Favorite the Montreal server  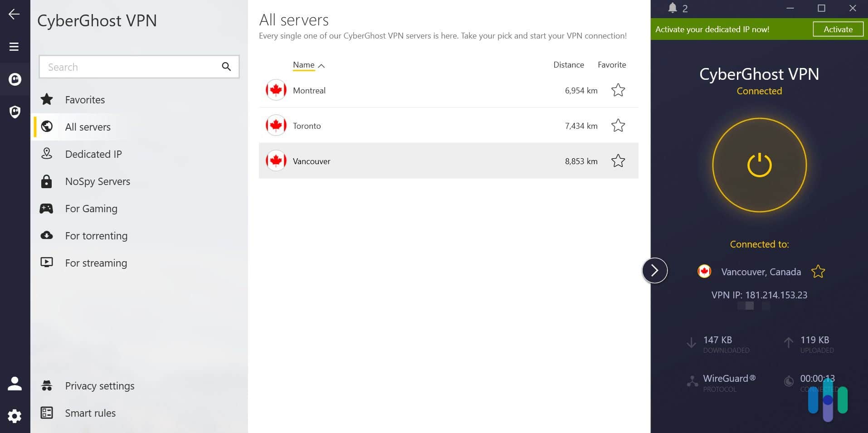618,90
